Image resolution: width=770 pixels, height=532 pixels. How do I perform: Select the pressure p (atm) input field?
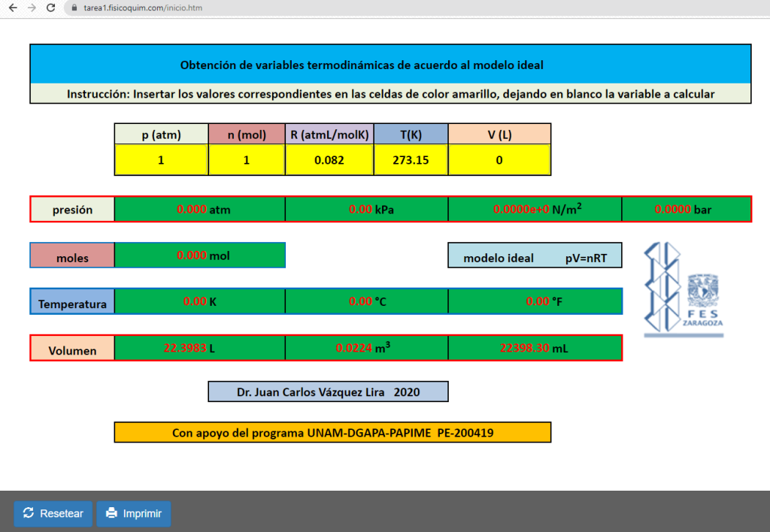pyautogui.click(x=161, y=160)
